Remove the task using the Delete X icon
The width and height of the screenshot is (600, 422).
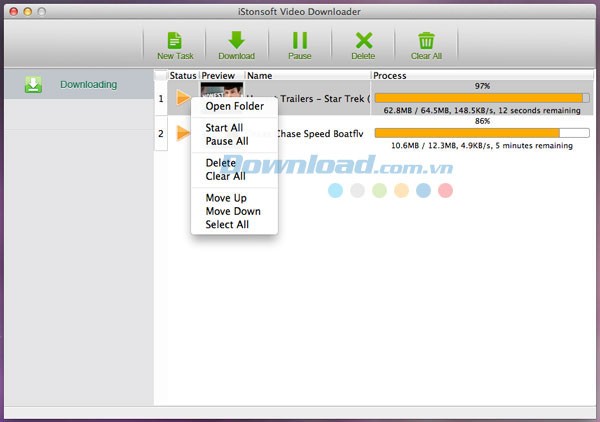[363, 46]
